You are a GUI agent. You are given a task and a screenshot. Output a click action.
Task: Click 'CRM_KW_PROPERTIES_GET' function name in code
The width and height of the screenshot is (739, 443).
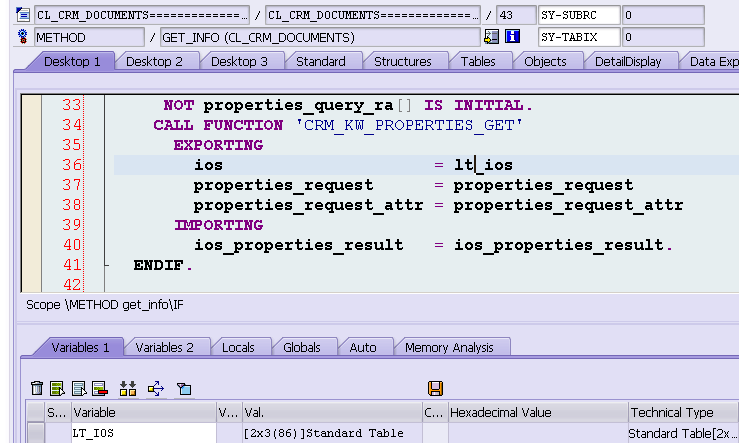(409, 125)
